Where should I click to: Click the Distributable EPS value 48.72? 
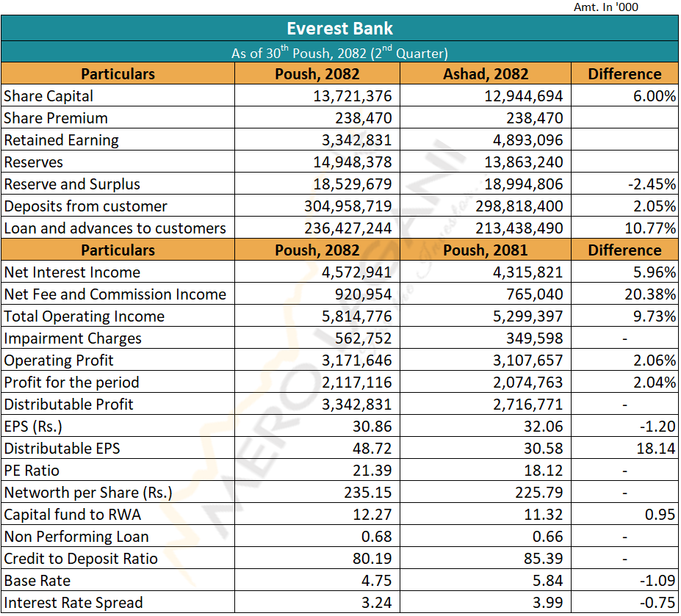(372, 449)
